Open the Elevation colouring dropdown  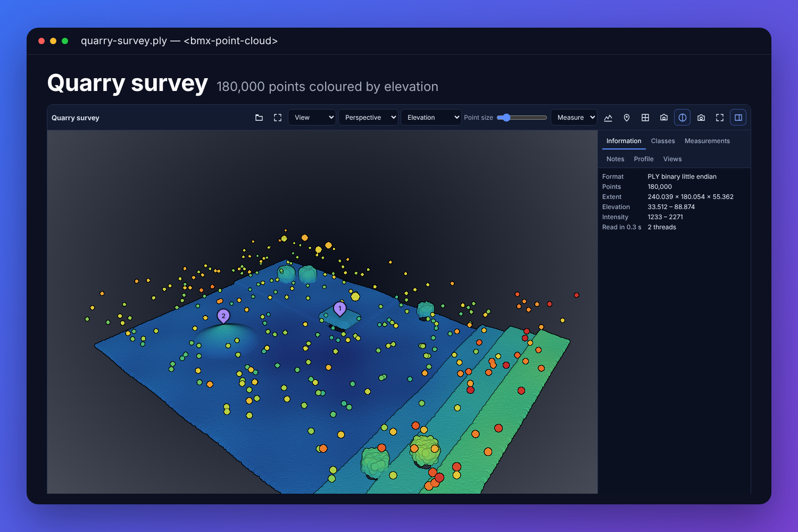click(x=431, y=118)
